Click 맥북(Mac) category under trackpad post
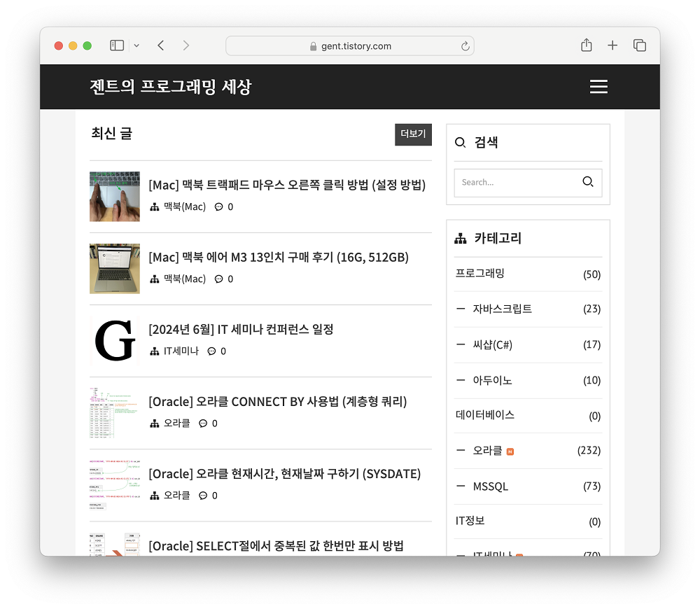 coord(185,206)
